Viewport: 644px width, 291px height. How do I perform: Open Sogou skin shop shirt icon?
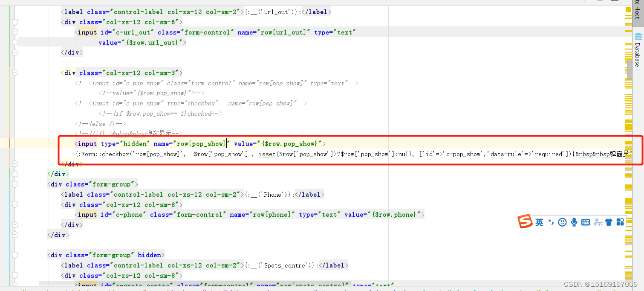point(609,222)
